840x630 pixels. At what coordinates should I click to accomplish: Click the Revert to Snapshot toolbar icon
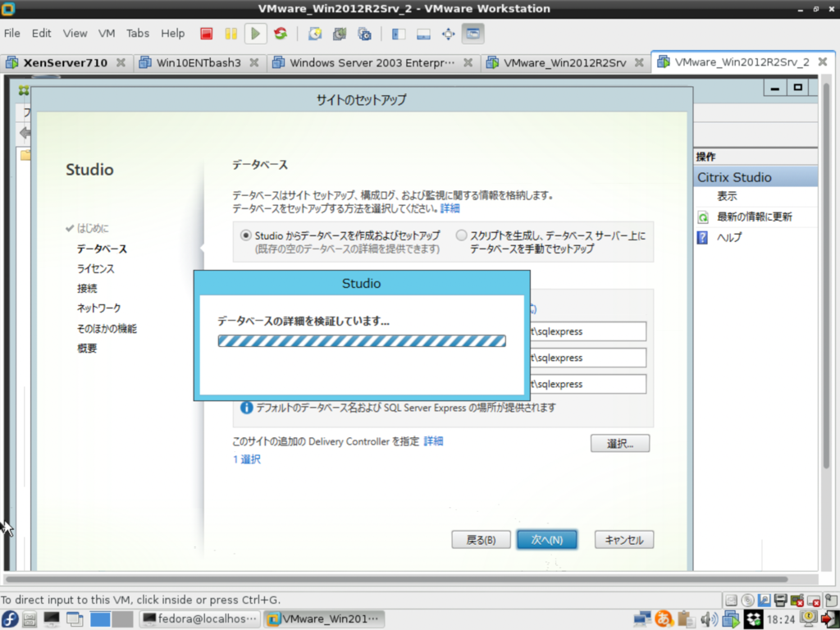point(340,34)
